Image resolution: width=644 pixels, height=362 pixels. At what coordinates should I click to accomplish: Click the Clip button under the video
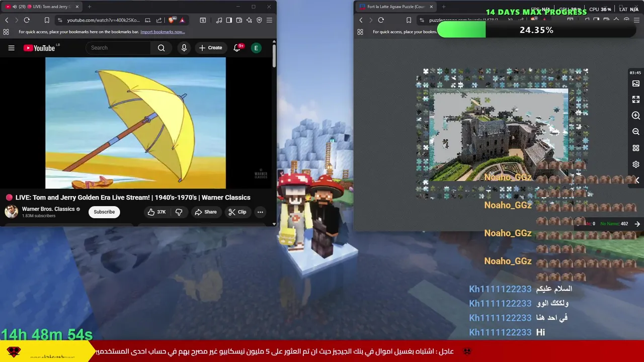(237, 212)
